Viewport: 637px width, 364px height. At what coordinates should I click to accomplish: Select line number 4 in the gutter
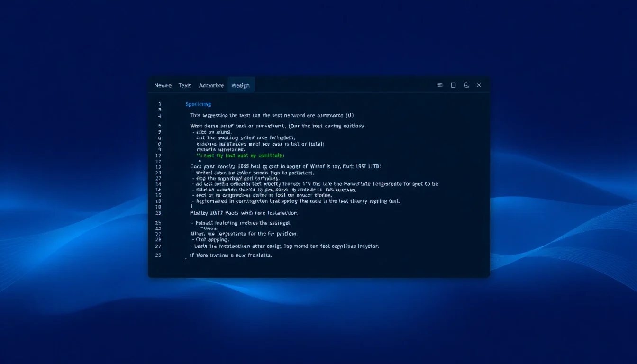coord(160,115)
